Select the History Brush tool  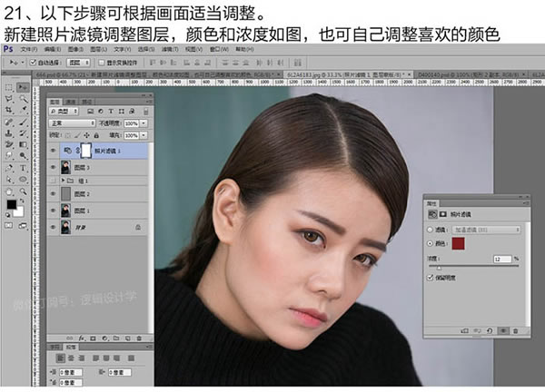click(x=23, y=133)
